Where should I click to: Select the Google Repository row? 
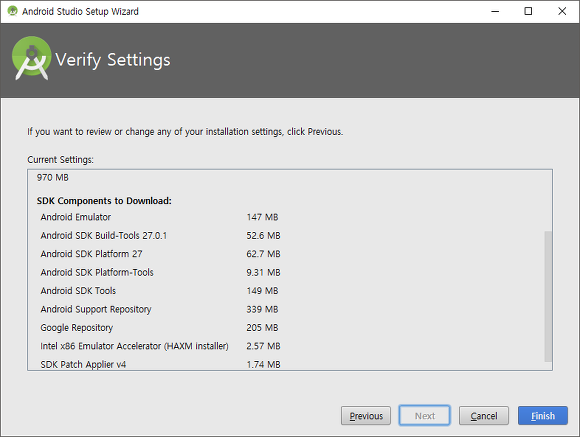click(x=159, y=328)
